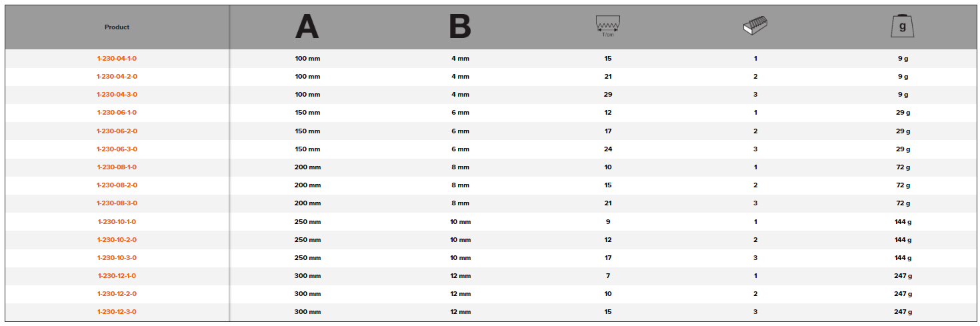Click product code 1-230-10-2-0
The width and height of the screenshot is (980, 326).
[x=117, y=240]
